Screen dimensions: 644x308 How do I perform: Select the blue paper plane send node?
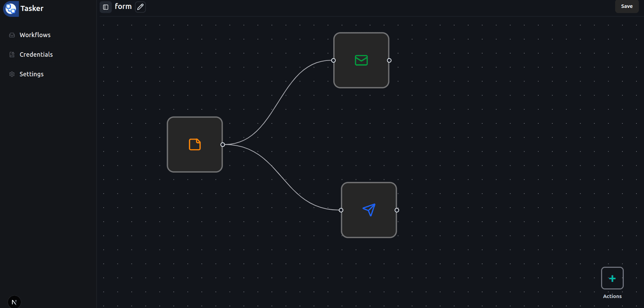pyautogui.click(x=369, y=210)
